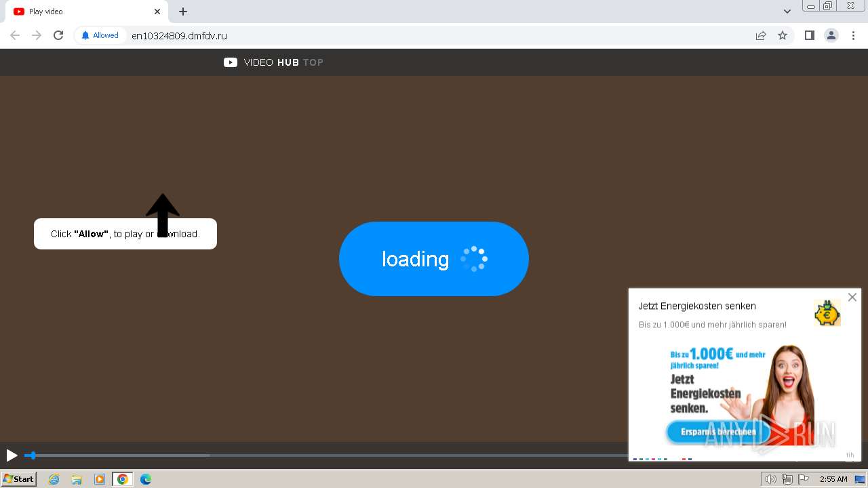Click the video progress slider handle
This screenshot has width=868, height=488.
32,455
